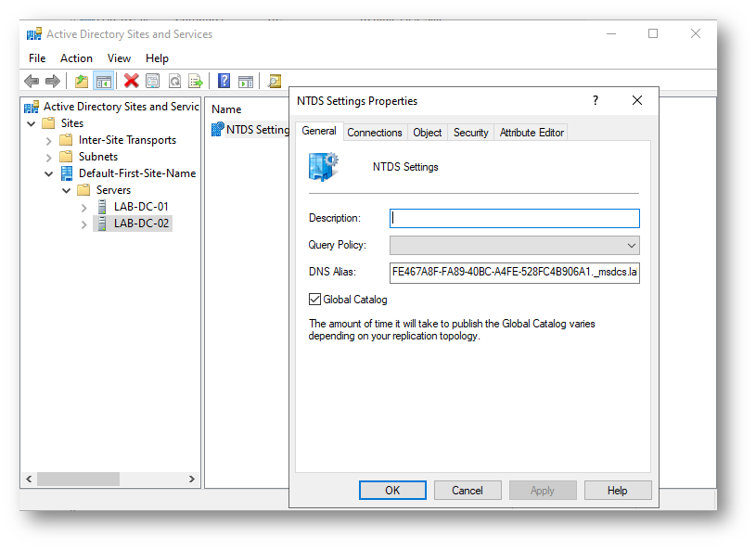Screen dimensions: 756x550
Task: Click the dialog Help button
Action: pos(618,491)
